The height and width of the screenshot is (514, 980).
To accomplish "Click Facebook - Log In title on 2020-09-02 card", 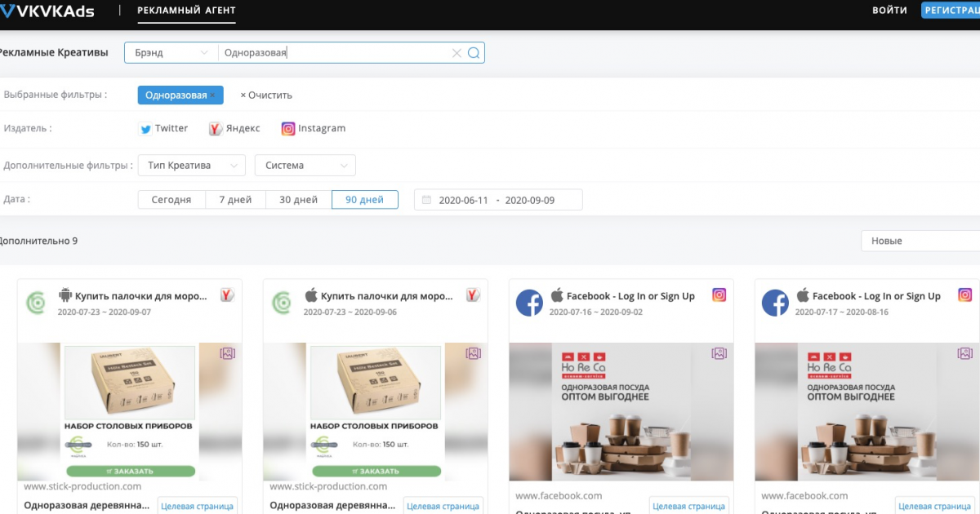I will point(630,296).
